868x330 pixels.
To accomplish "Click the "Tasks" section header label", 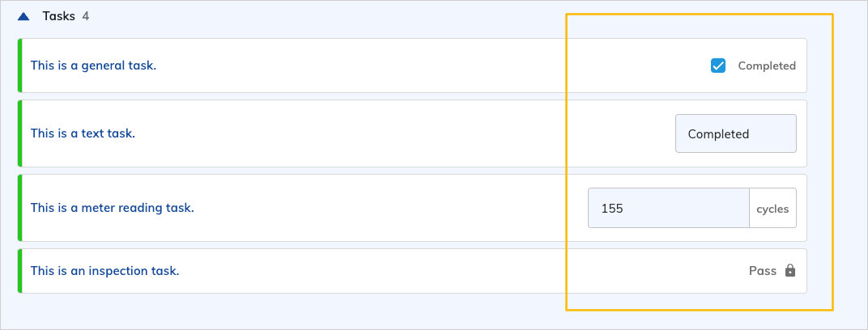I will click(58, 16).
